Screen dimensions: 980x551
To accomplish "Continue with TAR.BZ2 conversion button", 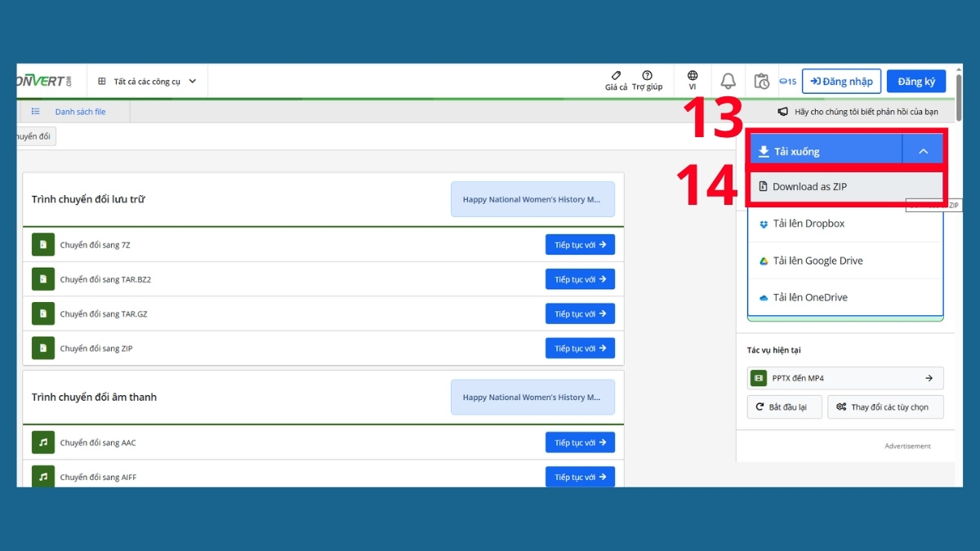I will click(x=580, y=279).
